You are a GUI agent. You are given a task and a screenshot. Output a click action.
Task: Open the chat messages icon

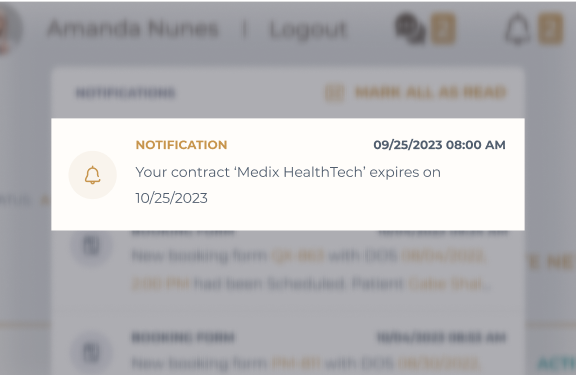point(410,29)
